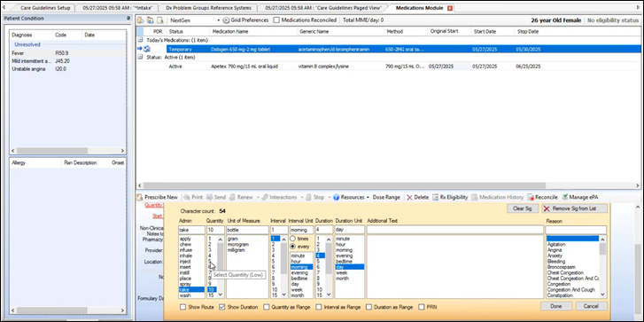Select Unstable angina diagnosis row
The width and height of the screenshot is (644, 322).
click(68, 68)
